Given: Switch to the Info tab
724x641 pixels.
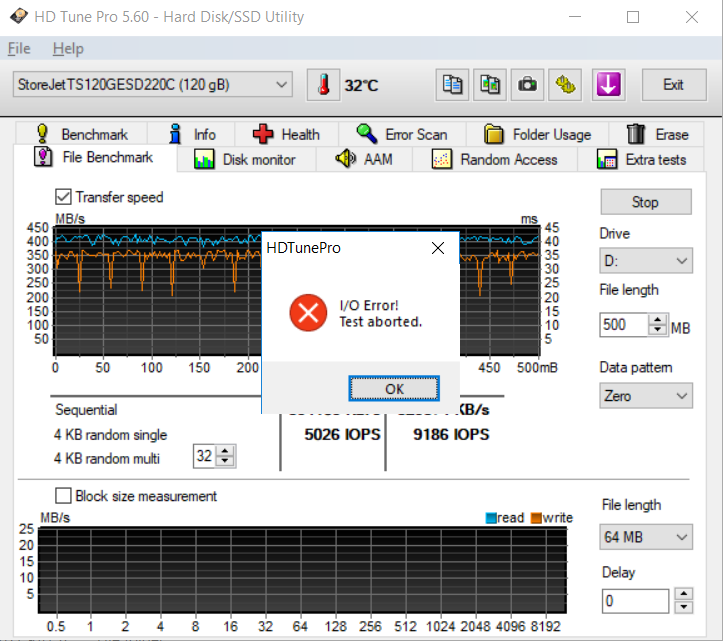Looking at the screenshot, I should coord(192,134).
